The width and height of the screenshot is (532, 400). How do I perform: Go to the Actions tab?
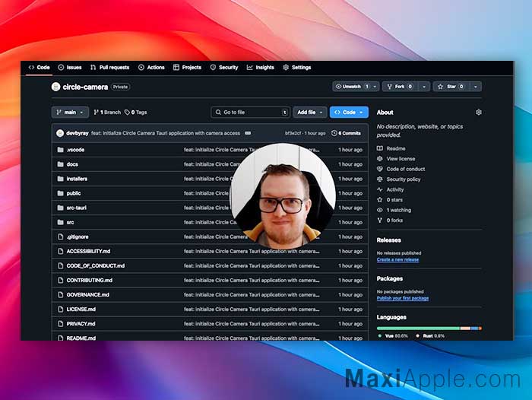pos(151,67)
